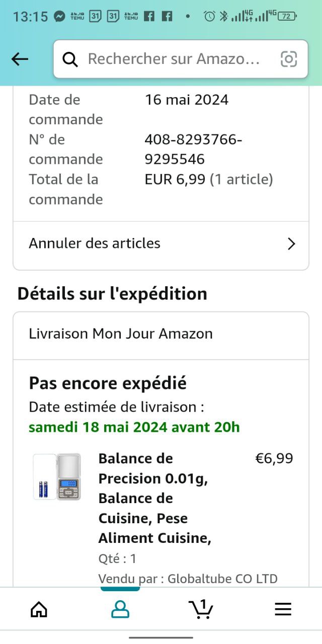This screenshot has height=644, width=322.
Task: Tap the battery indicator in status bar
Action: coord(287,16)
